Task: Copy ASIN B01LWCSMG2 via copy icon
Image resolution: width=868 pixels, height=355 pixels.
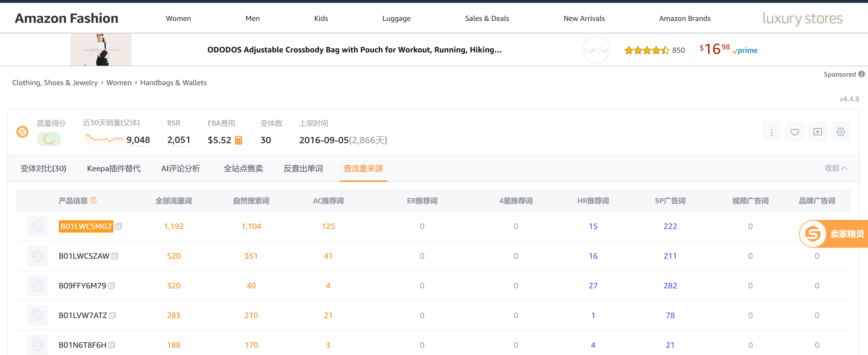Action: coord(119,226)
